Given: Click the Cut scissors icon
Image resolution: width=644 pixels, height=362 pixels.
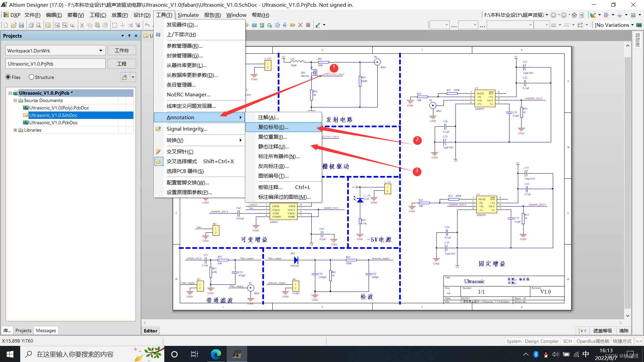Looking at the screenshot, I should tap(82, 25).
